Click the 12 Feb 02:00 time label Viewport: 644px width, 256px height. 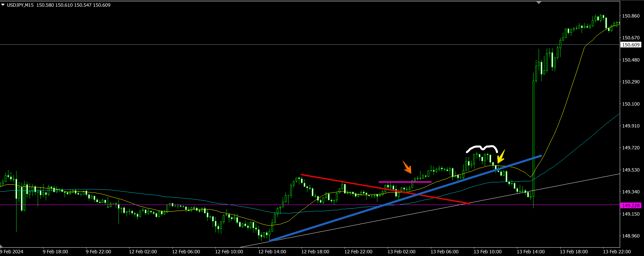[143, 252]
